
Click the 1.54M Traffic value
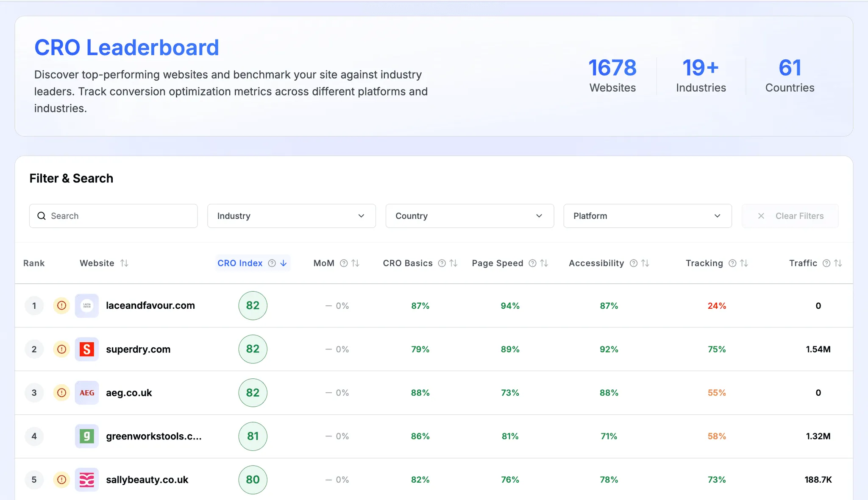(818, 349)
